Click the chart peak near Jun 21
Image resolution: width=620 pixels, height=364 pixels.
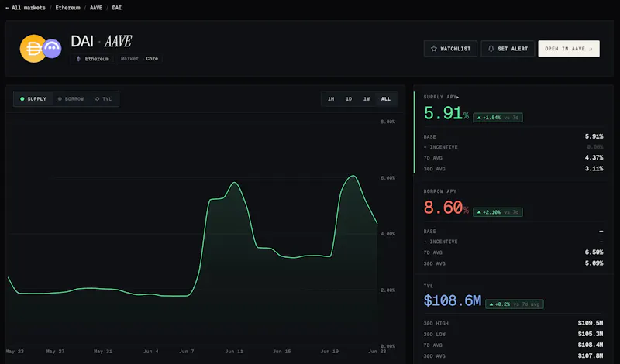[353, 176]
